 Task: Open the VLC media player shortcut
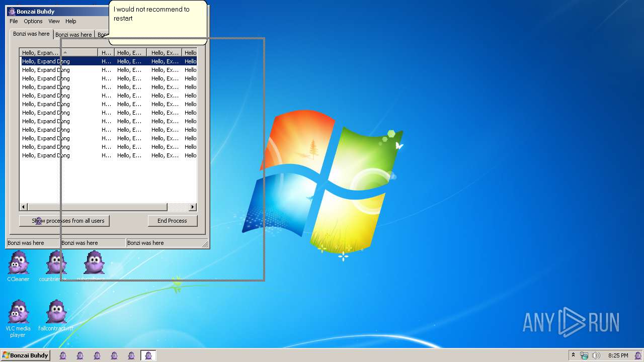coord(18,319)
